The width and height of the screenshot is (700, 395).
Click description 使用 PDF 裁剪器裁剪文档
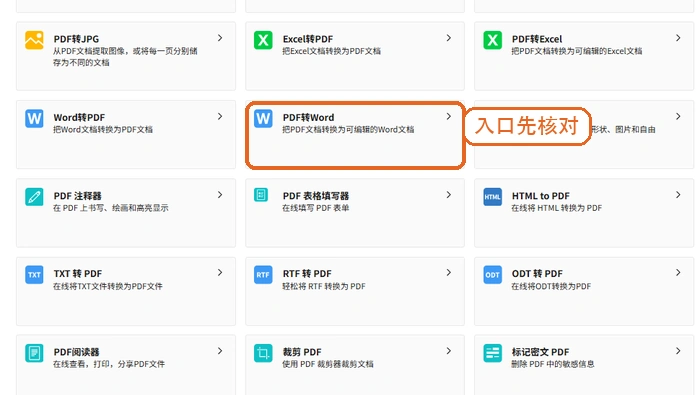pos(328,364)
